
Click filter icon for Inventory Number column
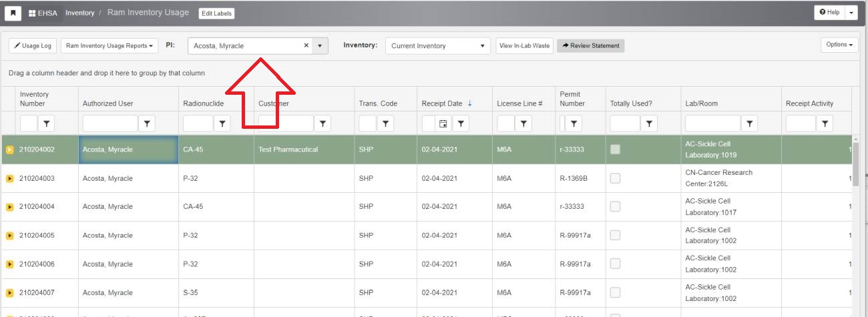(x=47, y=123)
